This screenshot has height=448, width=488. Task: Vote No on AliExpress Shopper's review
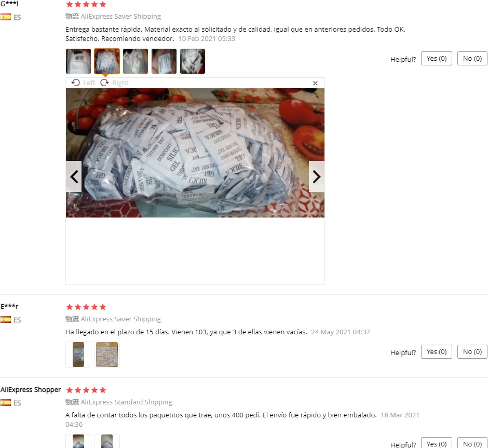[472, 443]
